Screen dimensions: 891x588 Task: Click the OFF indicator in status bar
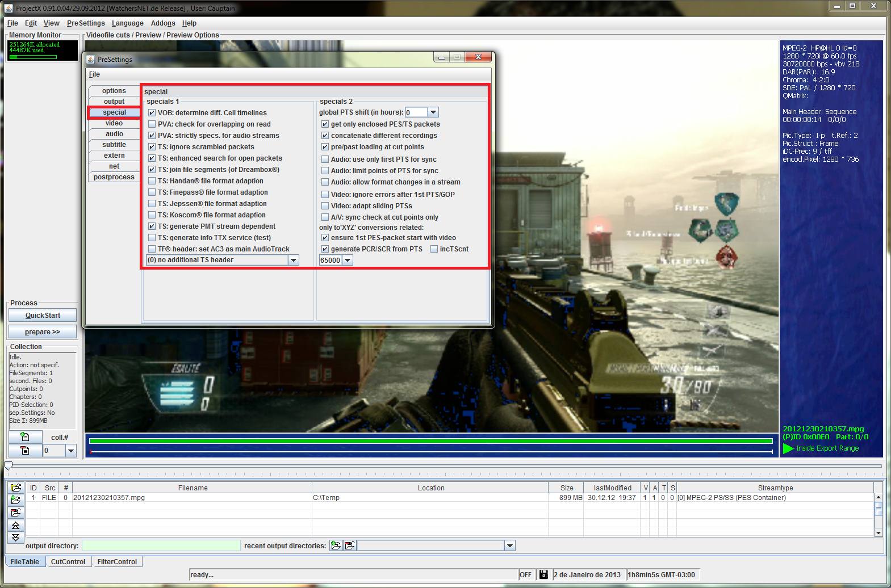point(526,575)
